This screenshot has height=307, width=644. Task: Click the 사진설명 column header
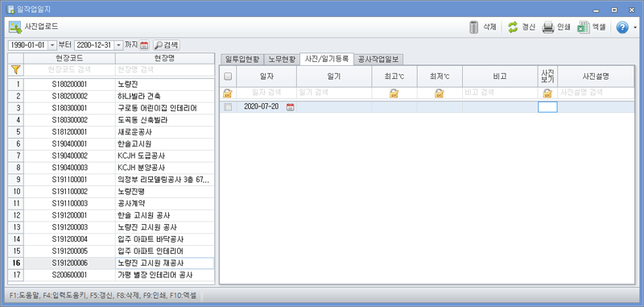pyautogui.click(x=596, y=76)
